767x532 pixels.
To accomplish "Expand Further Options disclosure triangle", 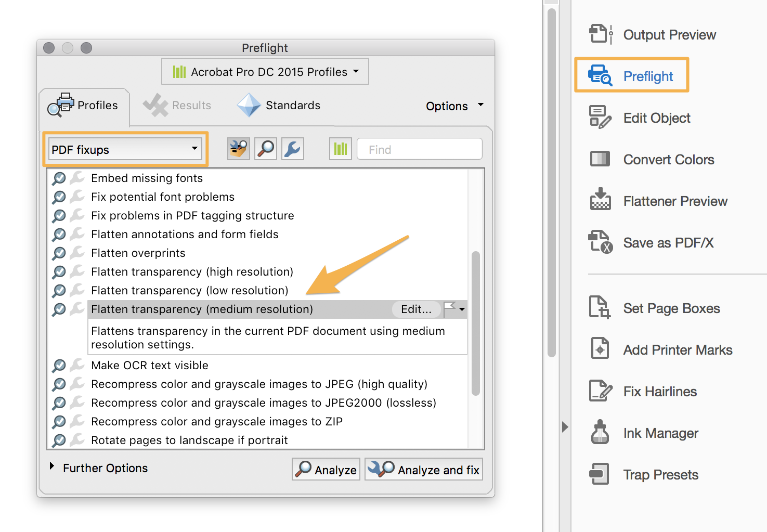I will point(52,466).
